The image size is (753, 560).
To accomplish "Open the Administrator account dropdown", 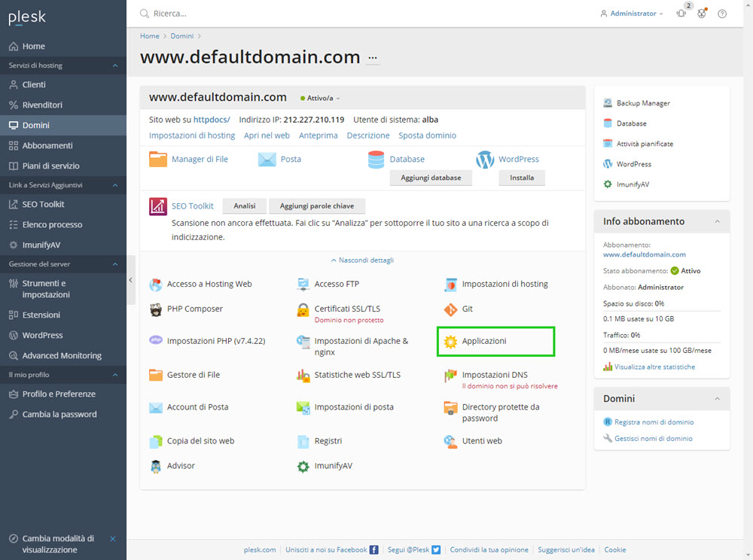I will (x=632, y=14).
